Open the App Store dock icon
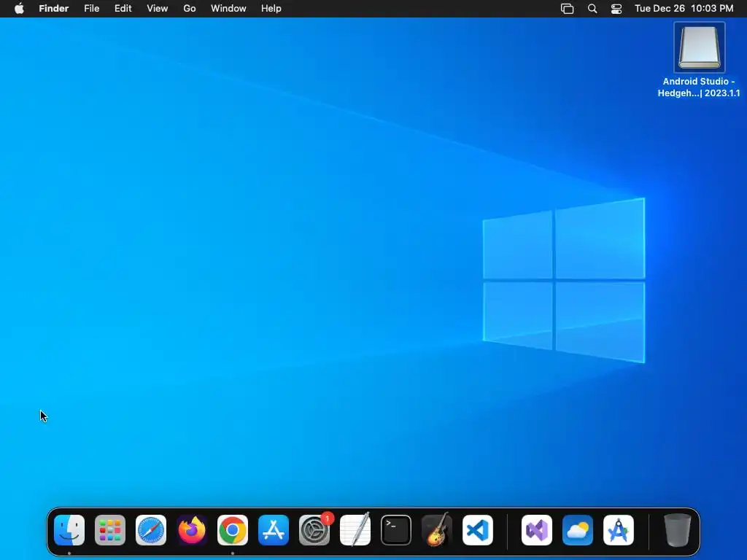Image resolution: width=747 pixels, height=560 pixels. tap(274, 530)
